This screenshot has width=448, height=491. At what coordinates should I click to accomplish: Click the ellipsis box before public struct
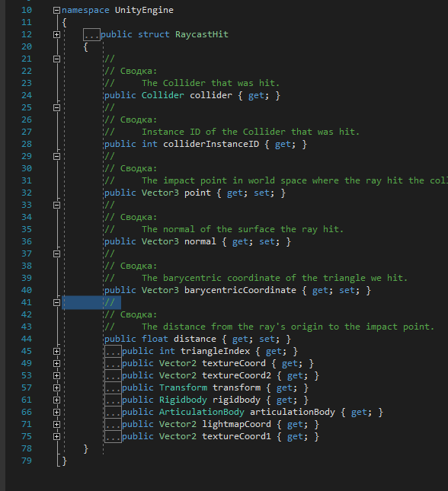[x=91, y=34]
